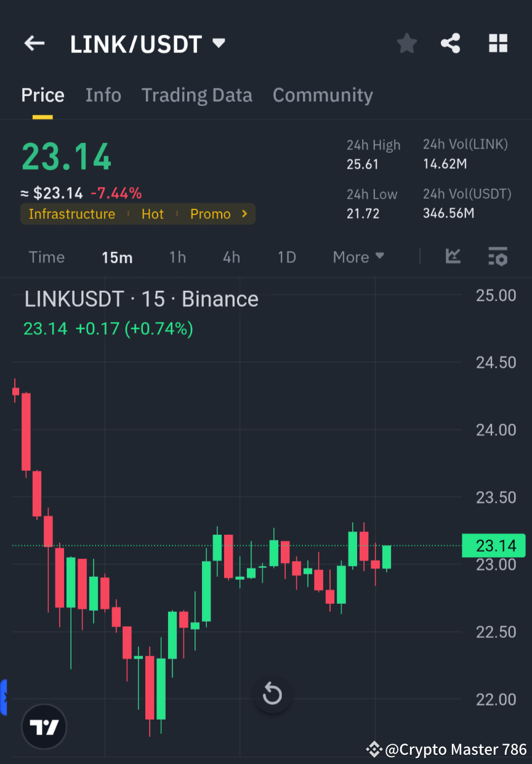Tap the back arrow to exit chart
Image resolution: width=532 pixels, height=764 pixels.
(x=34, y=43)
